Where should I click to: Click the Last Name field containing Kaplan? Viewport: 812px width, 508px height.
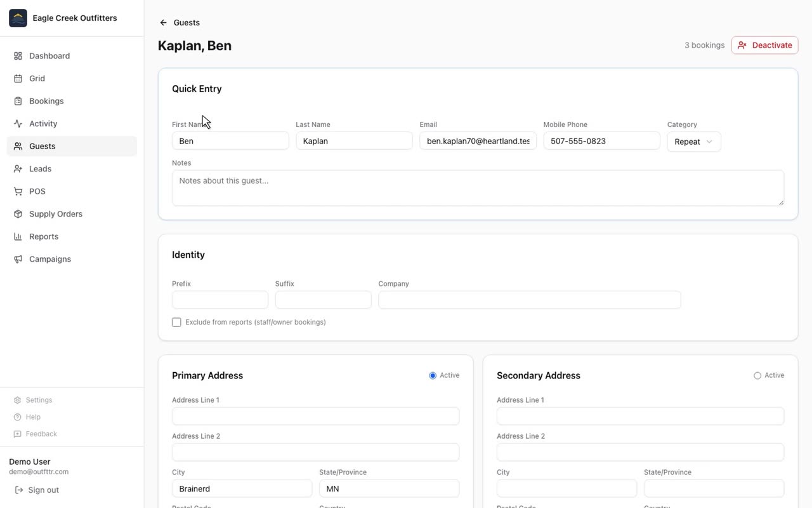point(354,141)
